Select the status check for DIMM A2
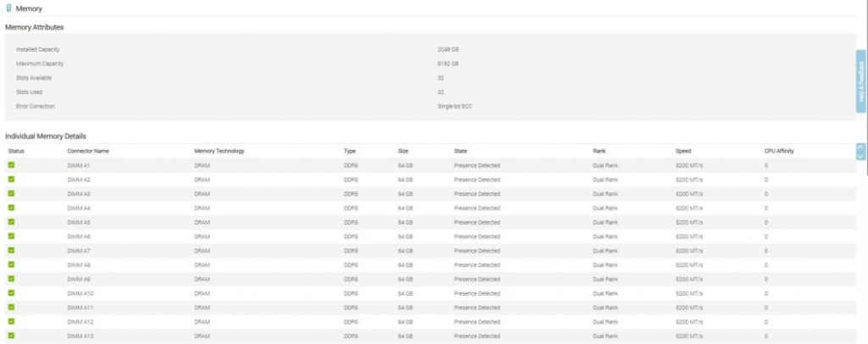868x344 pixels. [x=12, y=180]
